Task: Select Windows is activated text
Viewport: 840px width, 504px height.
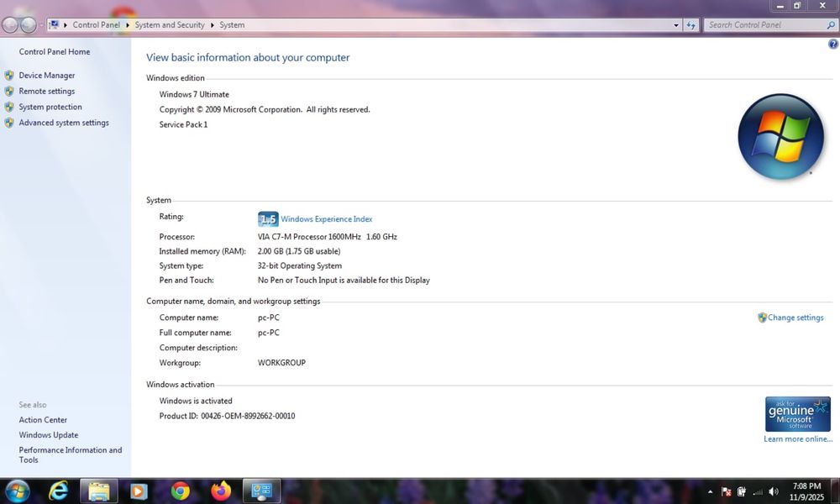Action: (x=196, y=401)
